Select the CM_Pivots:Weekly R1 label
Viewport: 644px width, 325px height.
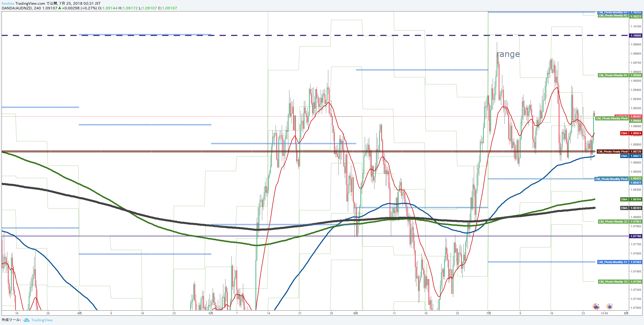point(613,75)
